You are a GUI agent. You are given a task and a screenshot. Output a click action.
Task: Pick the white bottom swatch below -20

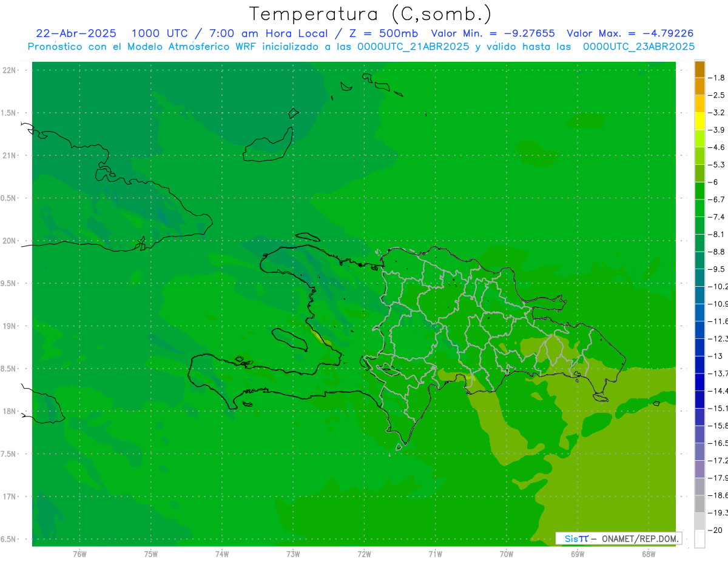(699, 539)
